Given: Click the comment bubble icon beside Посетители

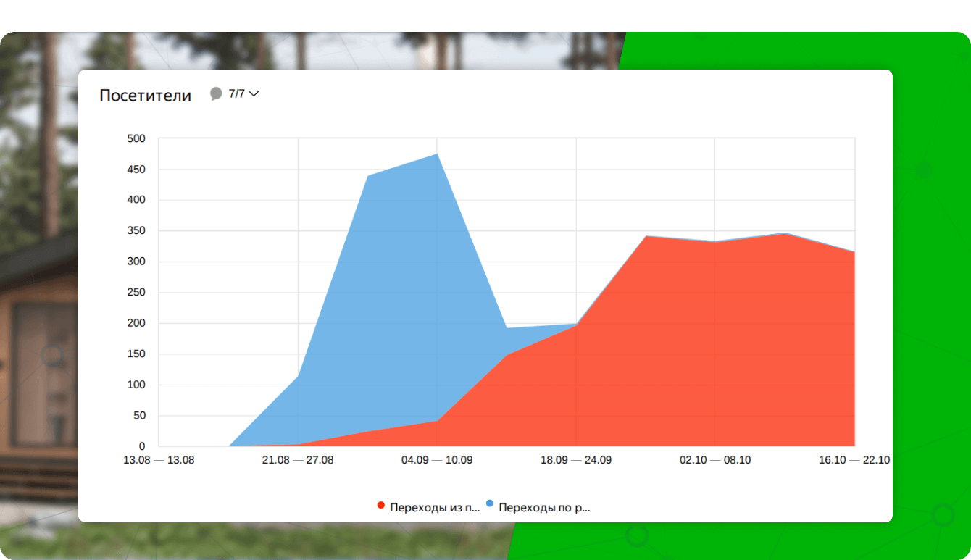Looking at the screenshot, I should coord(216,93).
